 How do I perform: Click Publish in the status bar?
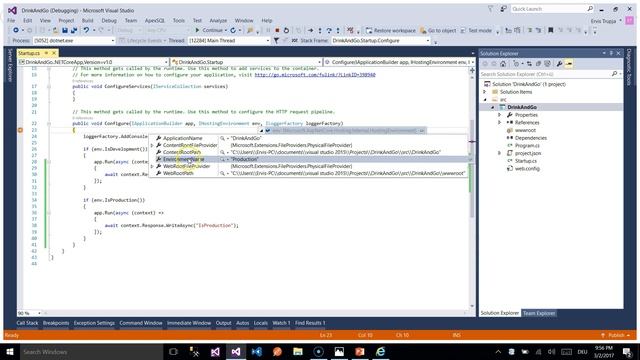coord(616,335)
